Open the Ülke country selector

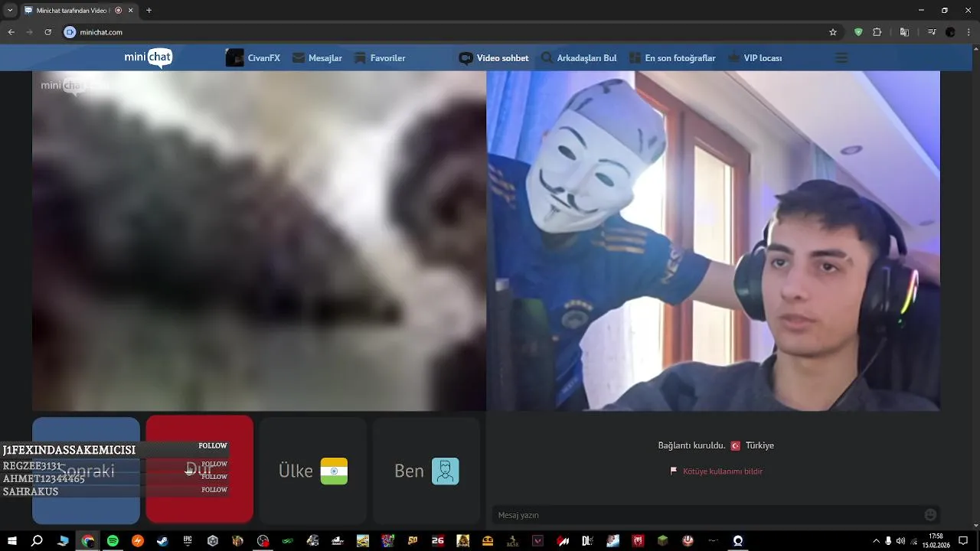(x=312, y=471)
